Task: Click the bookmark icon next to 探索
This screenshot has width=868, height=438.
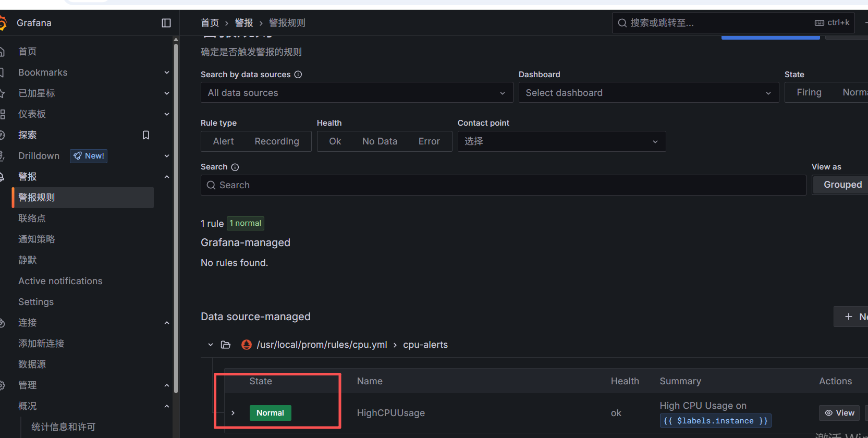Action: coord(146,135)
